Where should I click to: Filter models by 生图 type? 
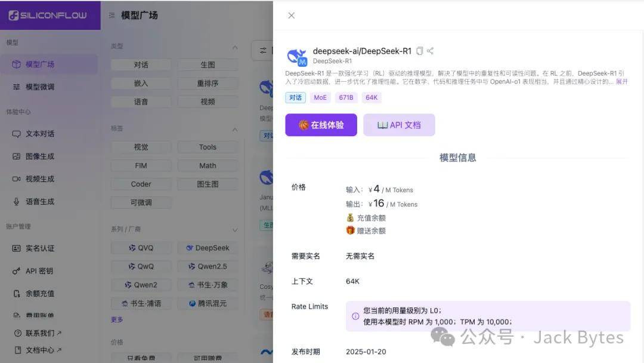(208, 65)
